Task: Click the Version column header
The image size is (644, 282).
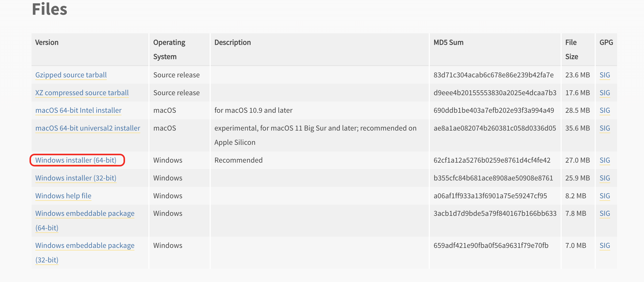Action: [x=47, y=43]
